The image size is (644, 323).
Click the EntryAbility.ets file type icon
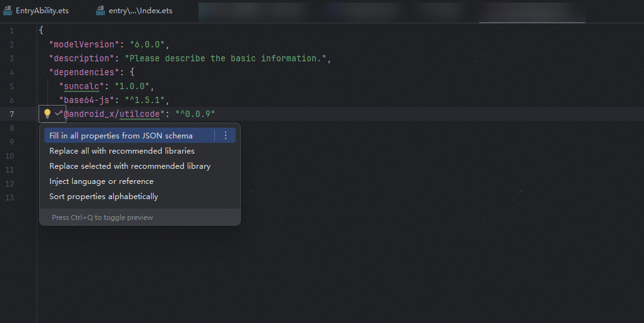tap(8, 11)
